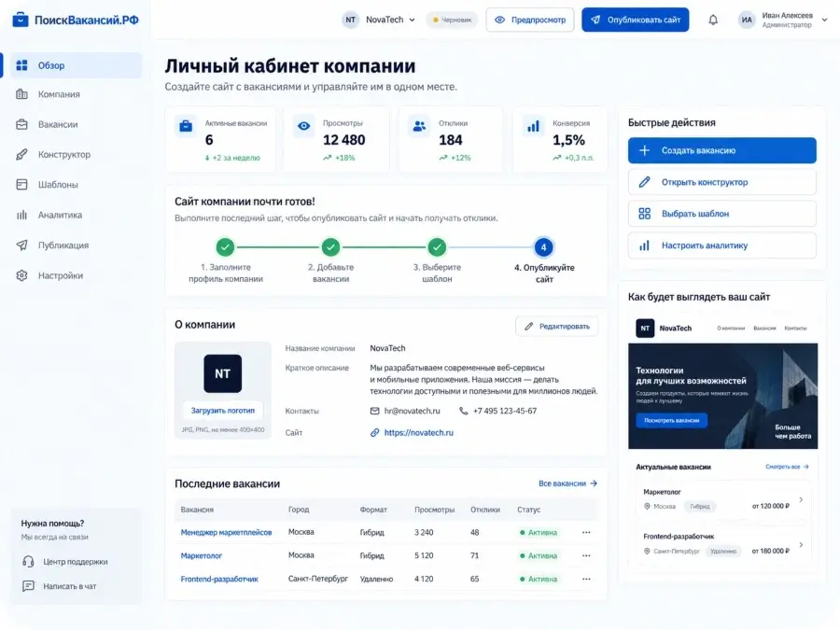
Task: Open Маркетолог vacancy link in table
Action: 202,555
